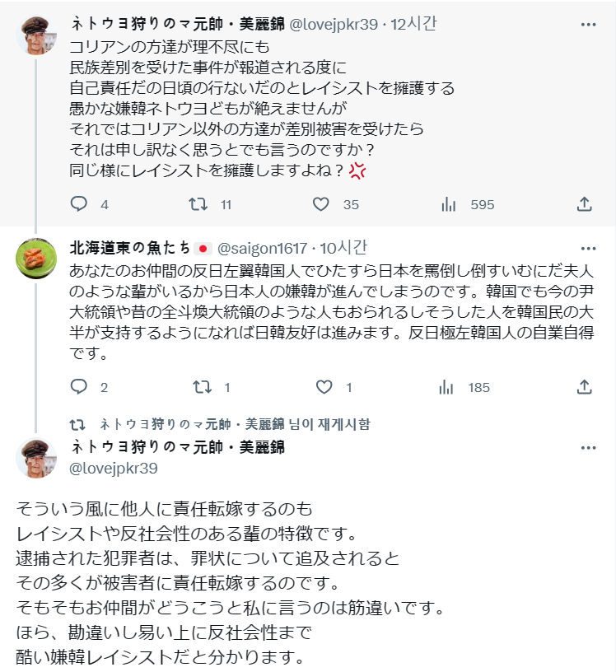Retweet the saigon1617 tweet

click(x=199, y=387)
